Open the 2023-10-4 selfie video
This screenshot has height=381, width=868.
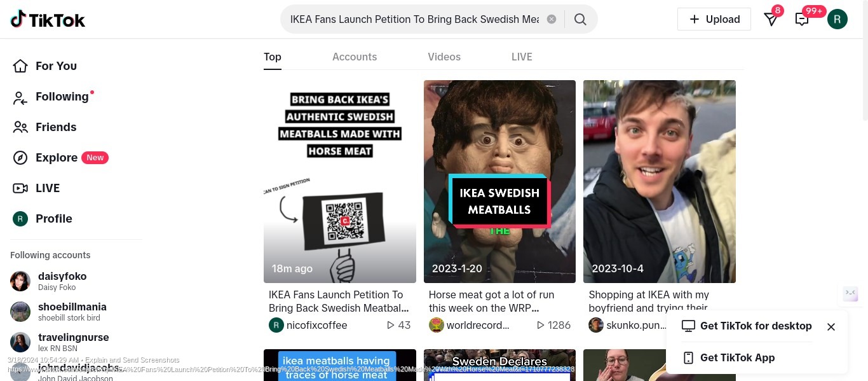(x=660, y=181)
